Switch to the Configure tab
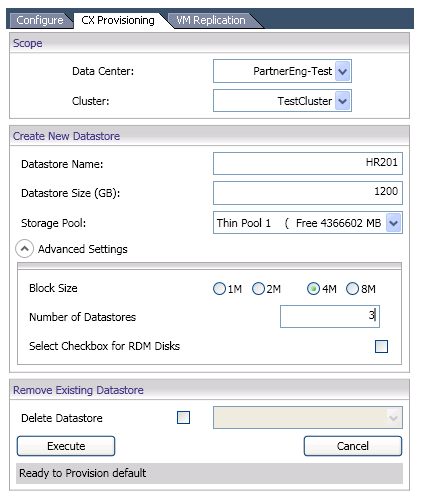421x499 pixels. coord(40,20)
